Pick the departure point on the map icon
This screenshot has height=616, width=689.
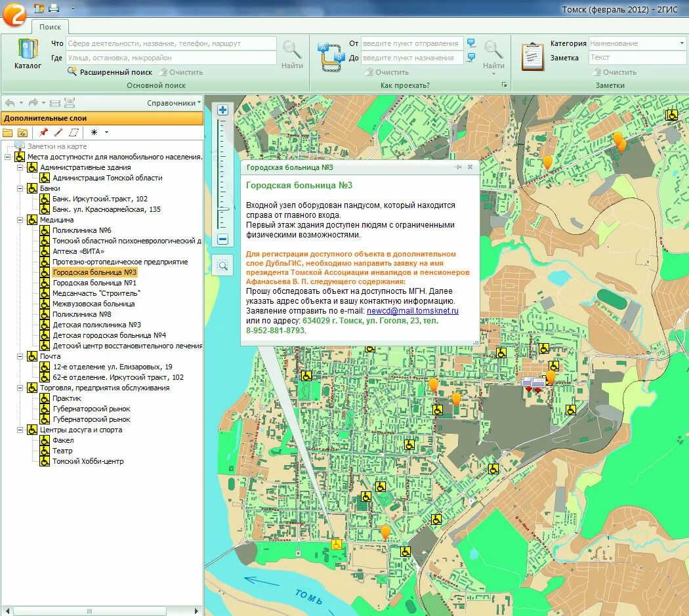[471, 43]
